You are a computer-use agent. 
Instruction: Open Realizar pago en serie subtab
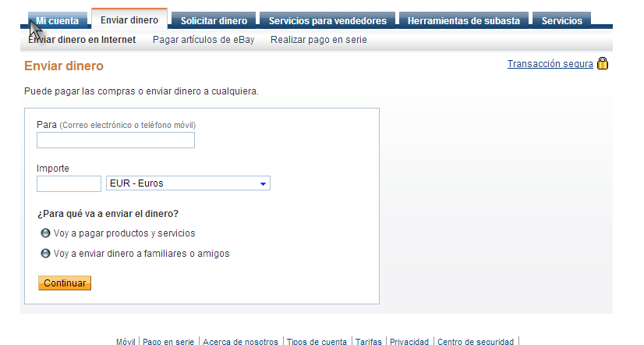(x=318, y=40)
